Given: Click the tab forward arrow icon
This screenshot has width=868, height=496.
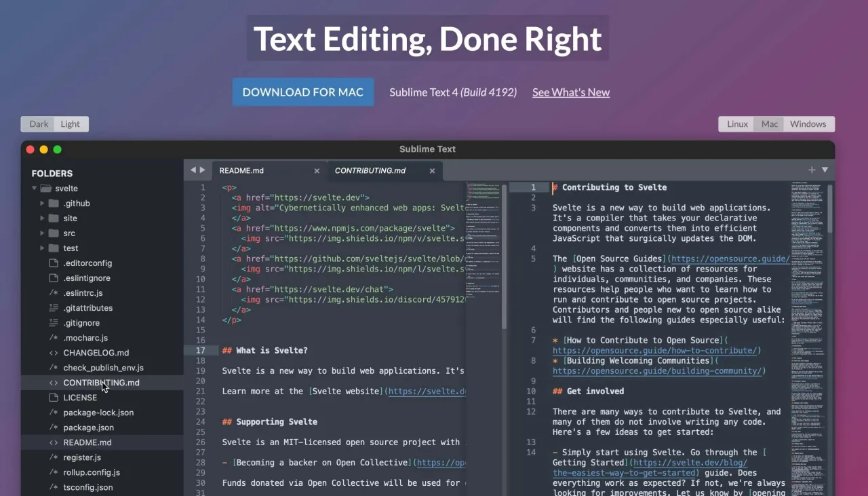Looking at the screenshot, I should click(x=202, y=170).
